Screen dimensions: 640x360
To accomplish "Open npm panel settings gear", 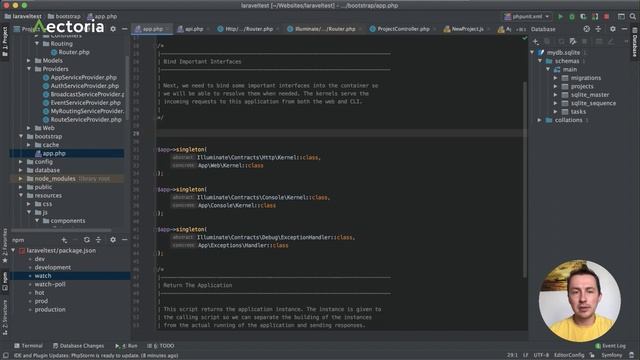I will [113, 240].
